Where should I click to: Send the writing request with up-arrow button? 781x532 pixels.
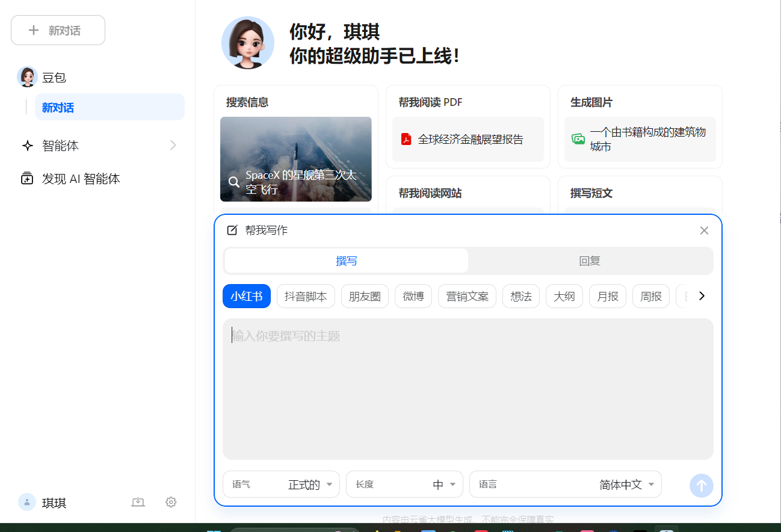(x=702, y=485)
